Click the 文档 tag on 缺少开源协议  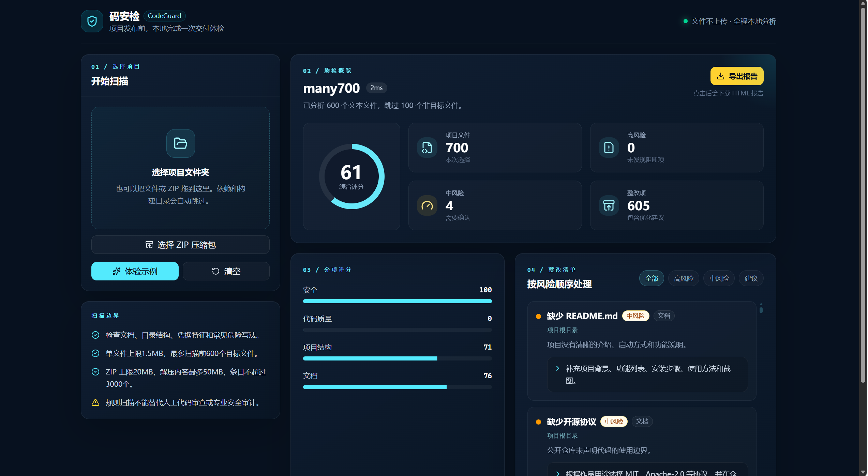click(642, 421)
